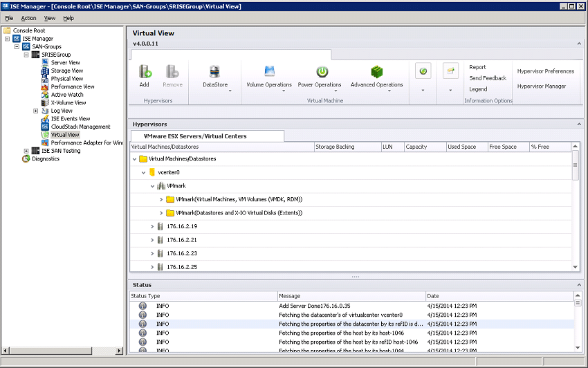The width and height of the screenshot is (588, 368).
Task: Collapse the SRISEGroup tree node
Action: pos(26,55)
